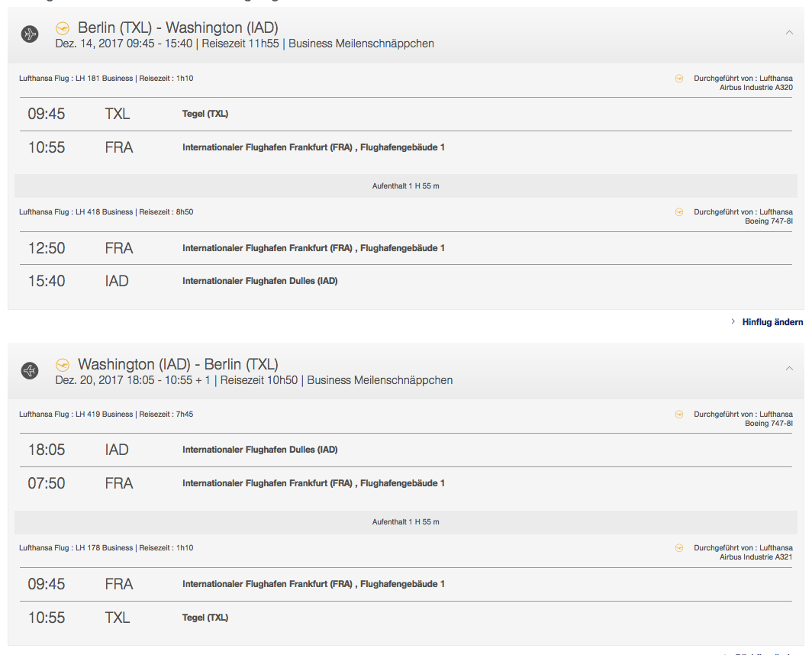This screenshot has height=655, width=812.
Task: Click the return flight airplane icon
Action: tap(30, 370)
